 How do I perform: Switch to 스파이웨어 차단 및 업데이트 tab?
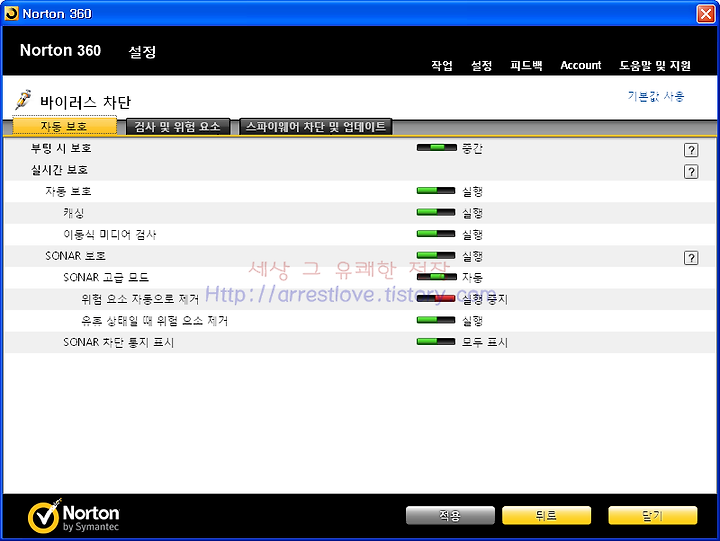pyautogui.click(x=316, y=126)
